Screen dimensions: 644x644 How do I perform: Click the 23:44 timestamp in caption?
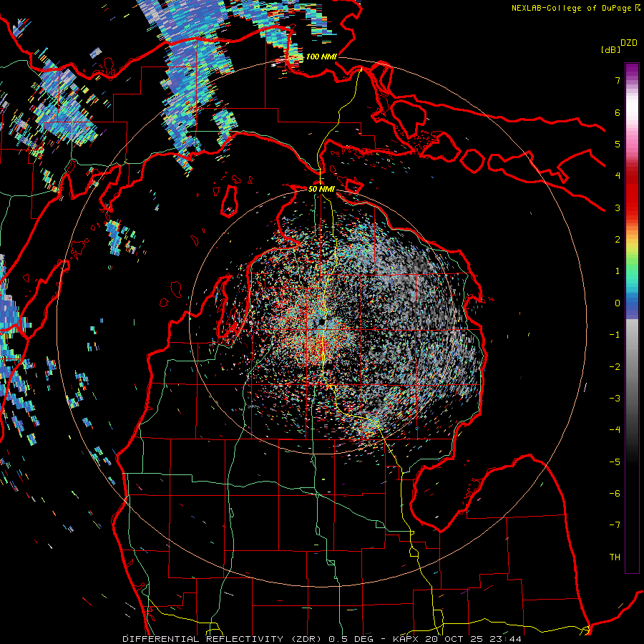[507, 639]
